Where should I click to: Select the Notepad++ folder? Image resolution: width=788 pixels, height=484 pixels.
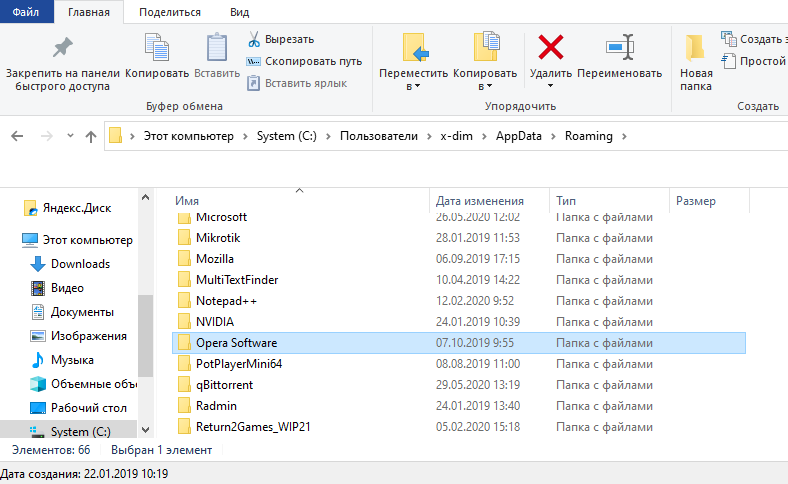(x=459, y=301)
